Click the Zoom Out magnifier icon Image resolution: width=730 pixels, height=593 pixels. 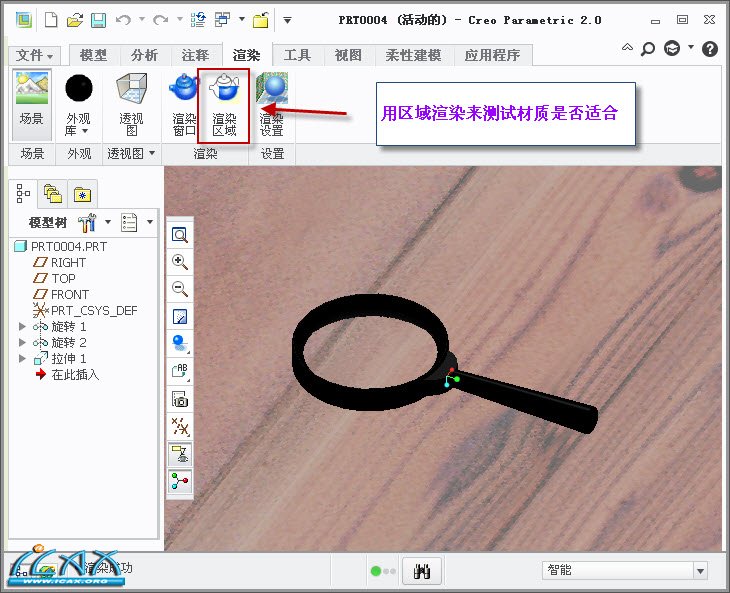[180, 289]
